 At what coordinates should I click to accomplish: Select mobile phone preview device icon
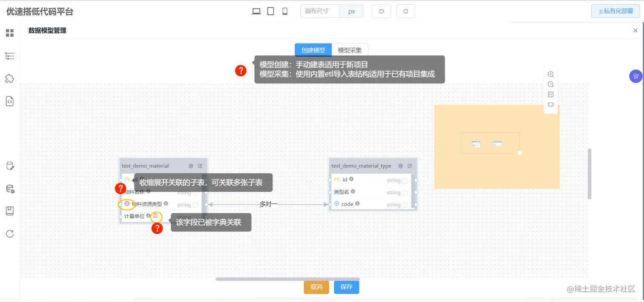click(x=285, y=11)
